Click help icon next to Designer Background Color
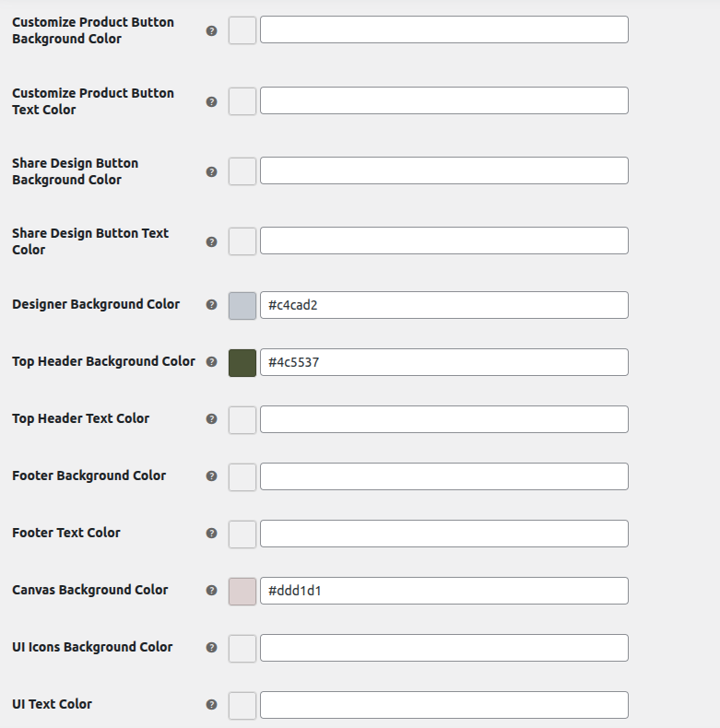720x728 pixels. pos(211,304)
